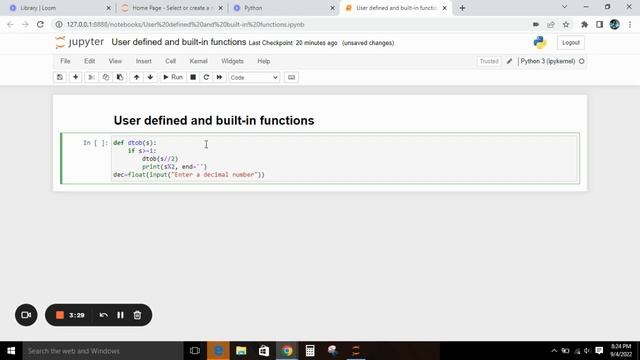Click the In [ ] cell prompt
The image size is (640, 360).
tap(96, 142)
